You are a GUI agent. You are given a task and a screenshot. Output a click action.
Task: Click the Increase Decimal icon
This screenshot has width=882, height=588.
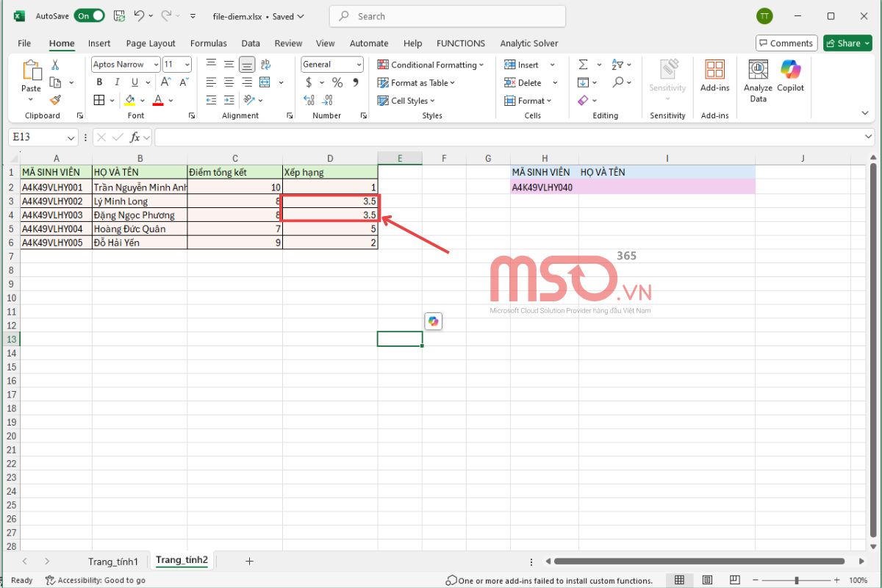(x=309, y=100)
